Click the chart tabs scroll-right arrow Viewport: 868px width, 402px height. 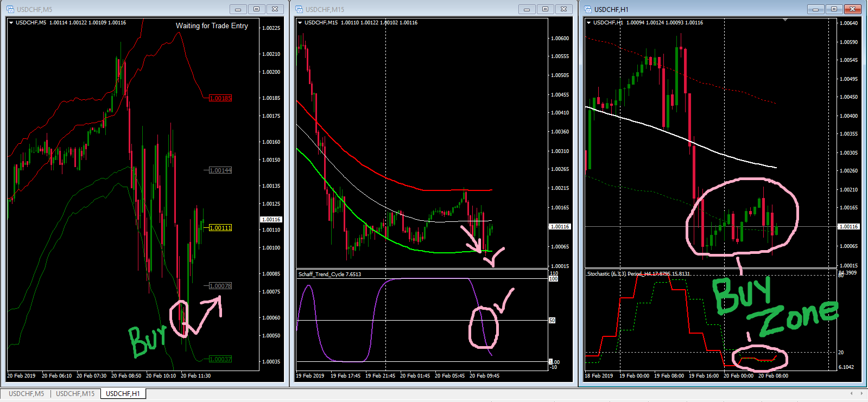coord(860,393)
